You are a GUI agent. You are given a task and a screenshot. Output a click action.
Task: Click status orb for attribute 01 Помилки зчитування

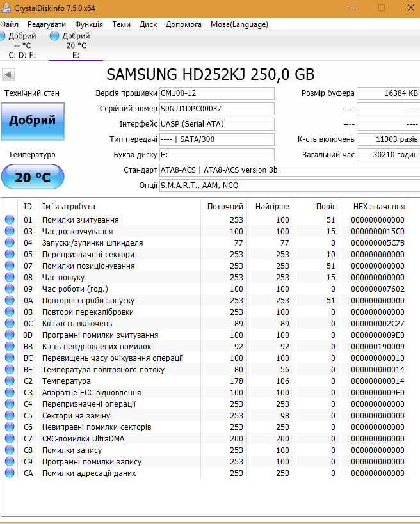click(x=10, y=219)
